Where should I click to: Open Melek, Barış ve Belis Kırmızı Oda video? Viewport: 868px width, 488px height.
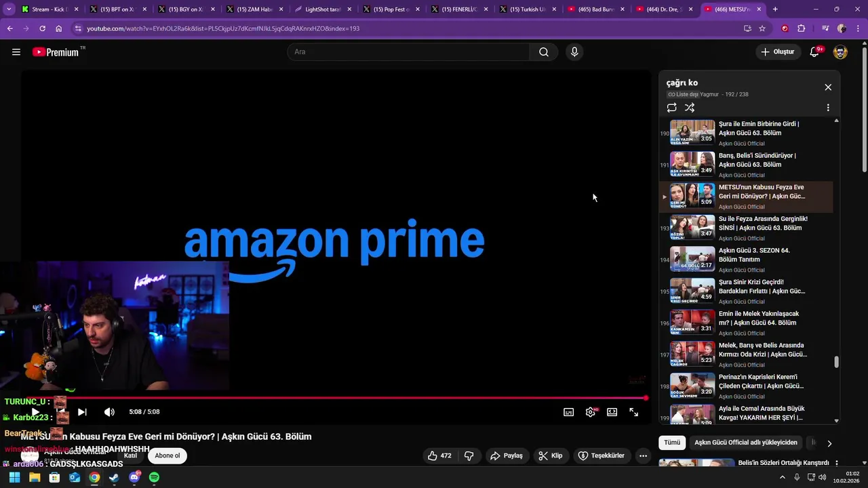(746, 355)
